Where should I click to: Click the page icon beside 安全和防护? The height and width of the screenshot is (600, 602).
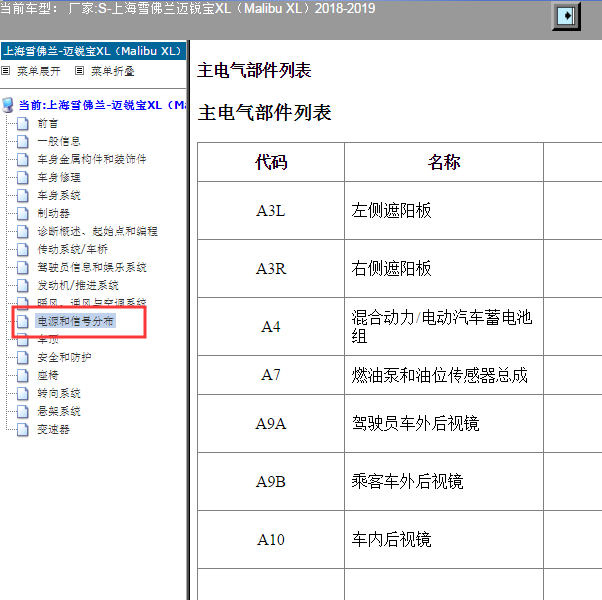click(x=23, y=357)
